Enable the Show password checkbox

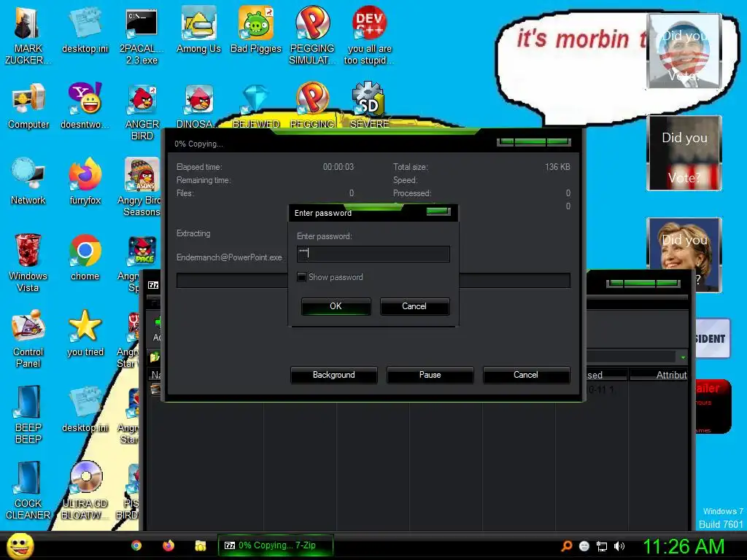coord(301,276)
